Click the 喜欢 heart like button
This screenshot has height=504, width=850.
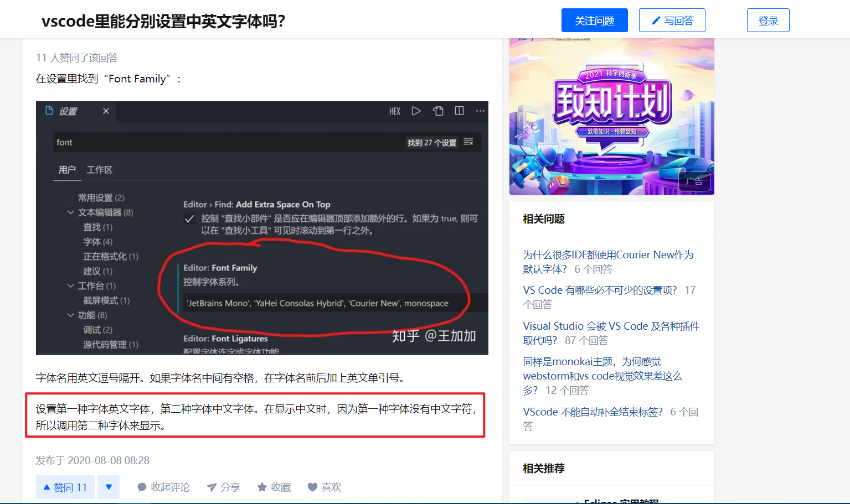click(x=324, y=487)
